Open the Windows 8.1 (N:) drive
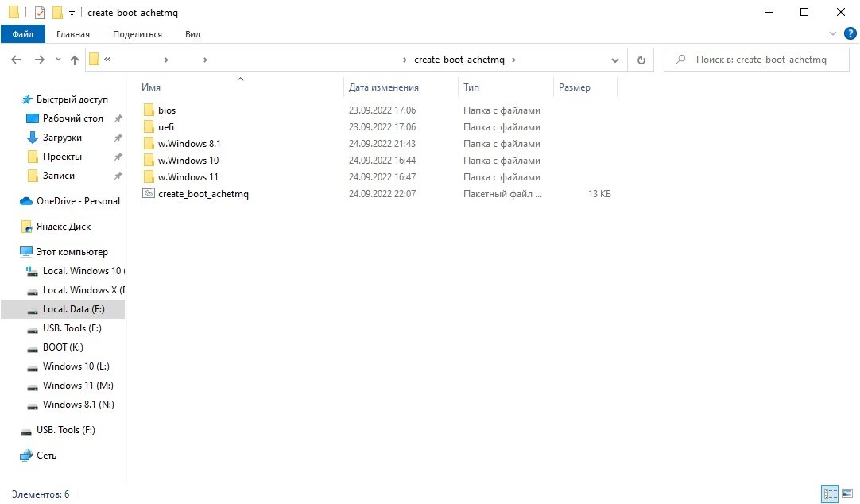 [x=79, y=405]
